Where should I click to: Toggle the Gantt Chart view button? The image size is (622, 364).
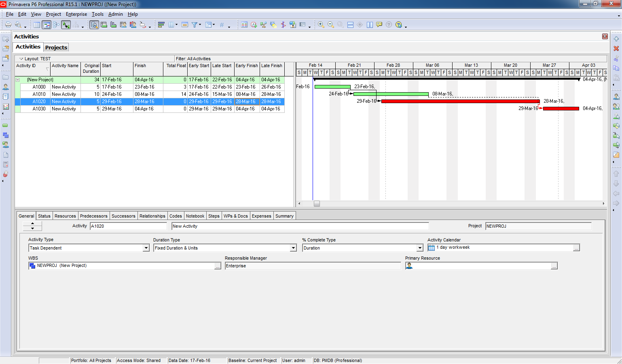(47, 25)
